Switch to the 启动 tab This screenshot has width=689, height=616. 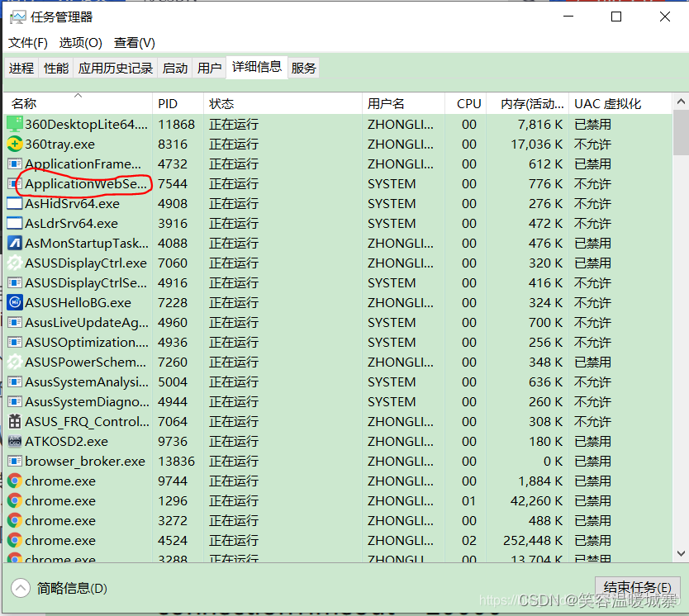(174, 67)
